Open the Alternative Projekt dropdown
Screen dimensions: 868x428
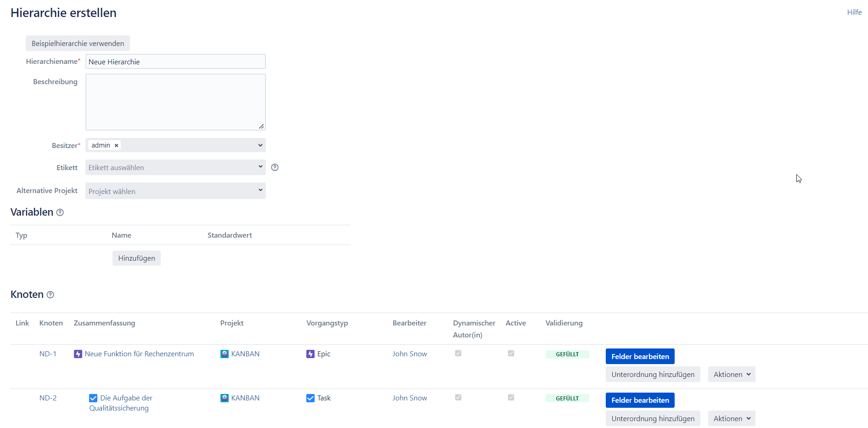point(175,191)
